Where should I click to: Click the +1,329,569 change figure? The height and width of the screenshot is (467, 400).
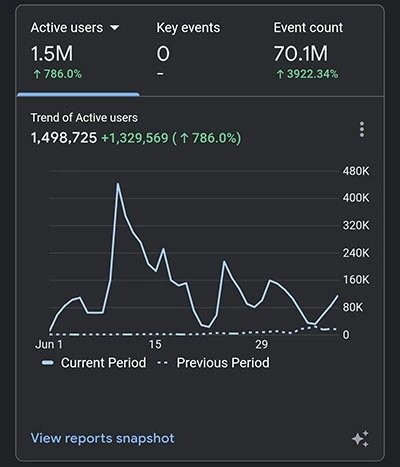click(x=135, y=138)
